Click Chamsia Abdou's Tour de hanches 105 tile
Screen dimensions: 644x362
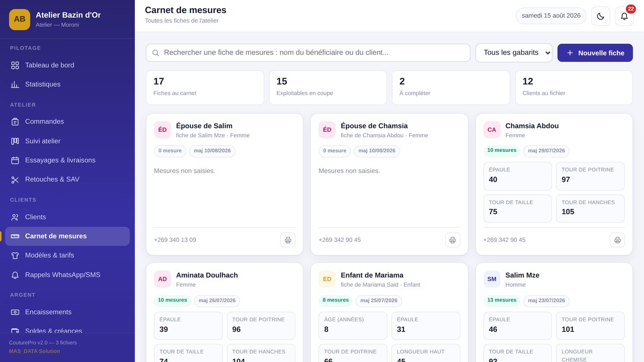click(x=590, y=209)
